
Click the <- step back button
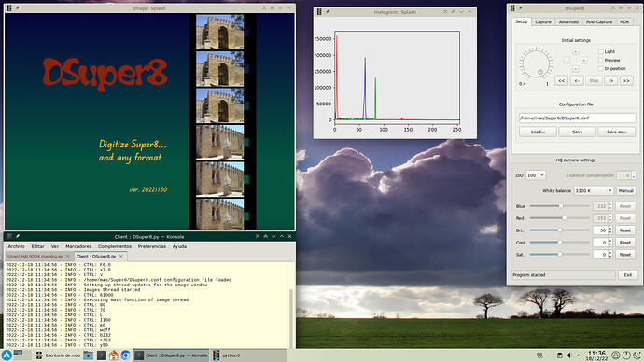[577, 81]
